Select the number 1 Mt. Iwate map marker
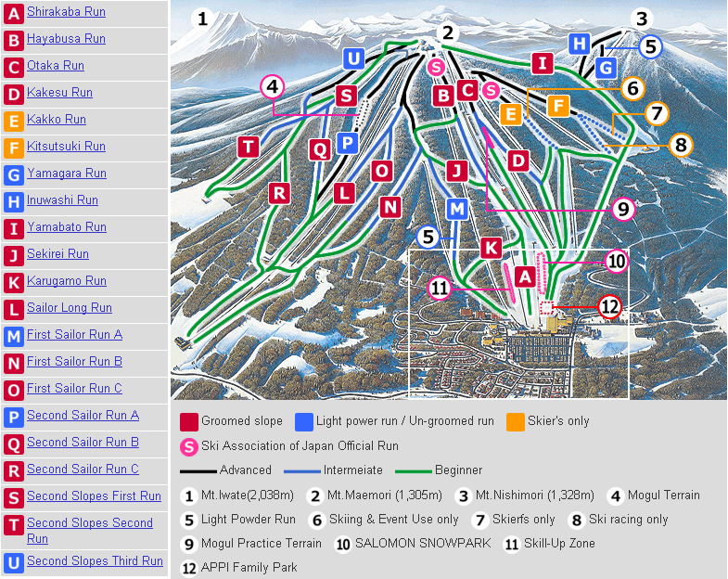Screen dimensions: 728x579 [x=202, y=19]
